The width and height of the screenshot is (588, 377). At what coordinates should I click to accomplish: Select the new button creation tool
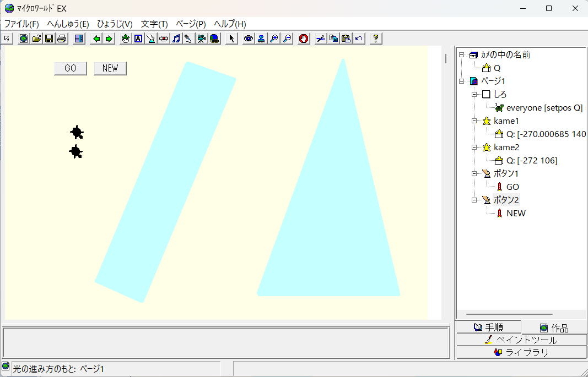point(151,38)
